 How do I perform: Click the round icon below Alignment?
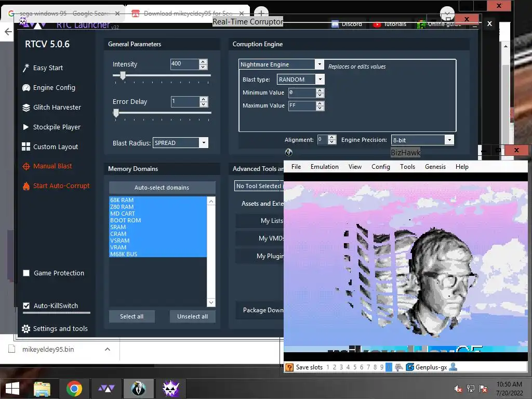[289, 152]
